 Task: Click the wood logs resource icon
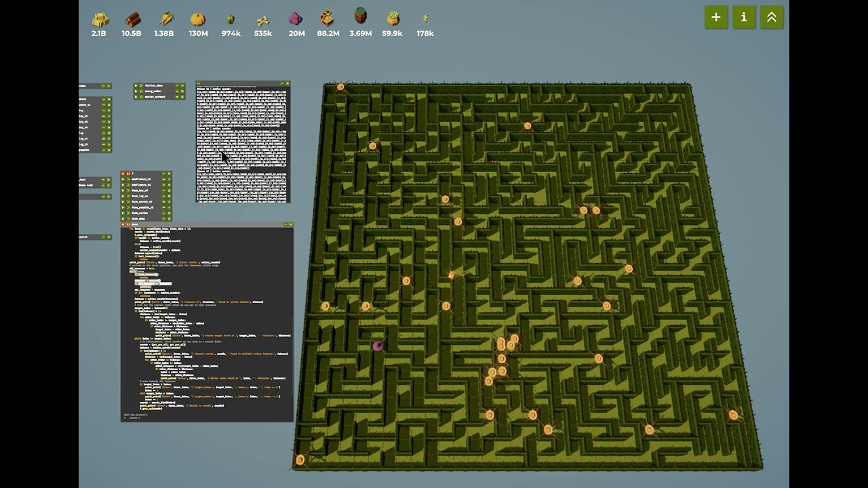(133, 20)
